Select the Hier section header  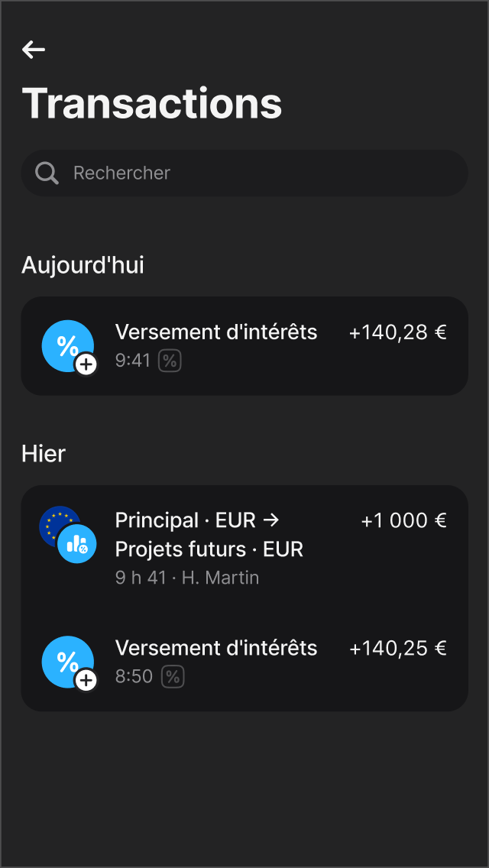coord(44,453)
